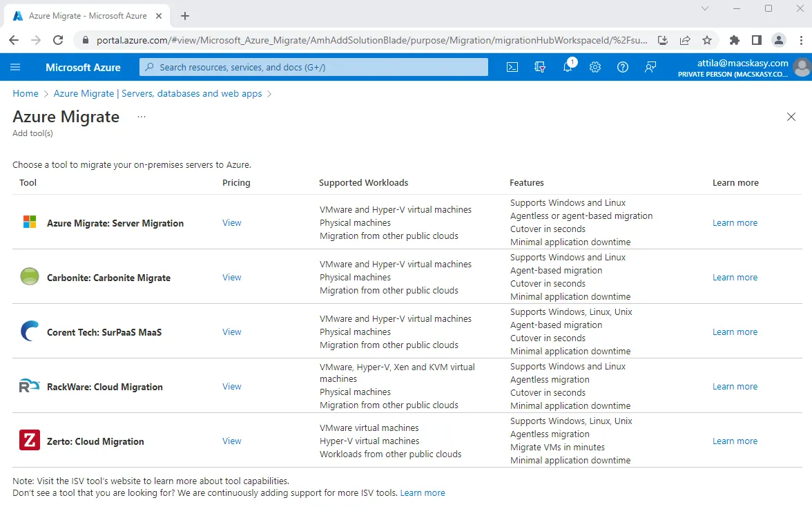The height and width of the screenshot is (509, 812).
Task: View pricing for Carbonite Migrate
Action: (232, 278)
